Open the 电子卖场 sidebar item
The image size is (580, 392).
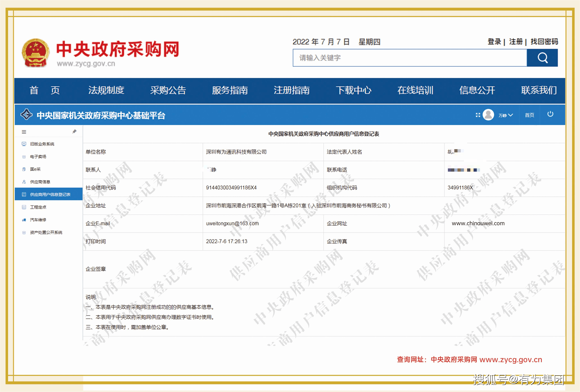coord(38,157)
